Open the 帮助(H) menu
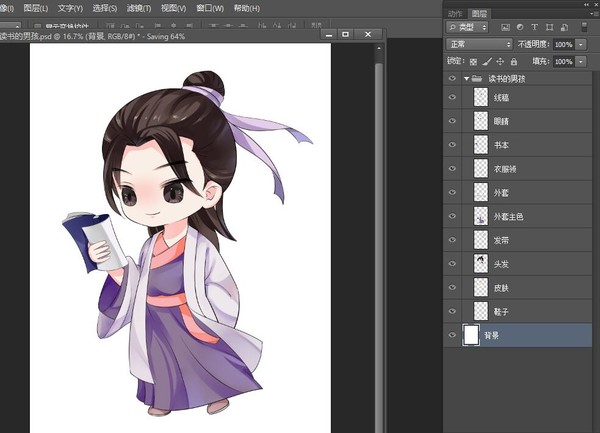The image size is (600, 433). [x=246, y=8]
